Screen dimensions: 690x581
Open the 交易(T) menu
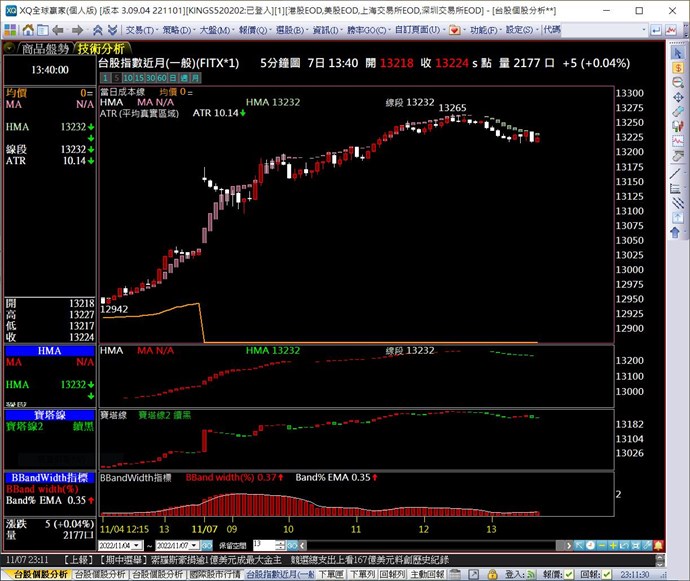tap(139, 30)
